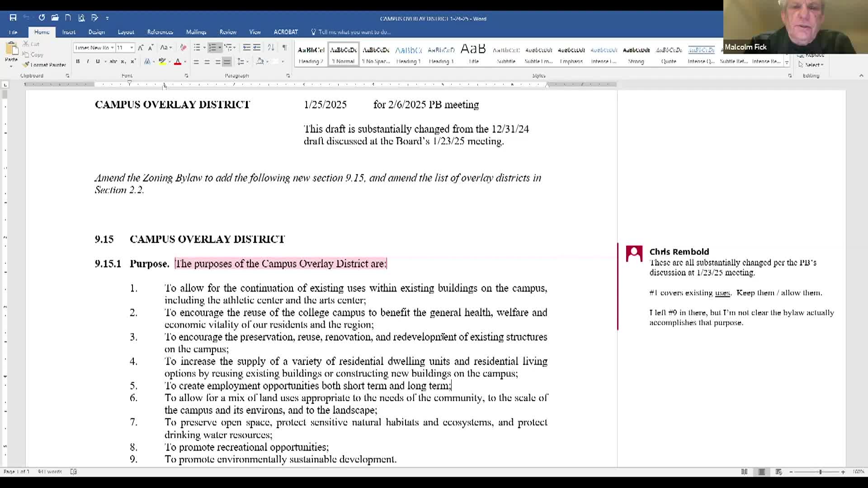
Task: Apply the Title style
Action: pyautogui.click(x=473, y=55)
